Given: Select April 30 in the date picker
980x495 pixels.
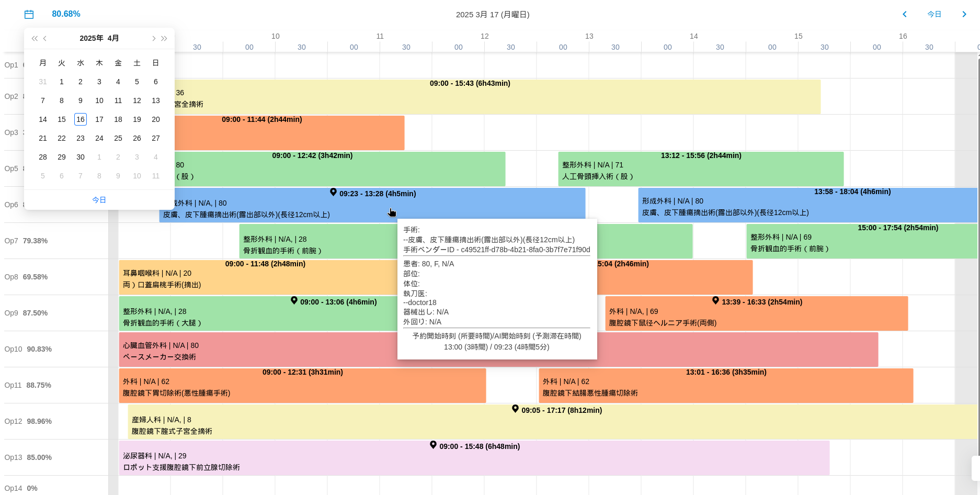Looking at the screenshot, I should coord(81,157).
